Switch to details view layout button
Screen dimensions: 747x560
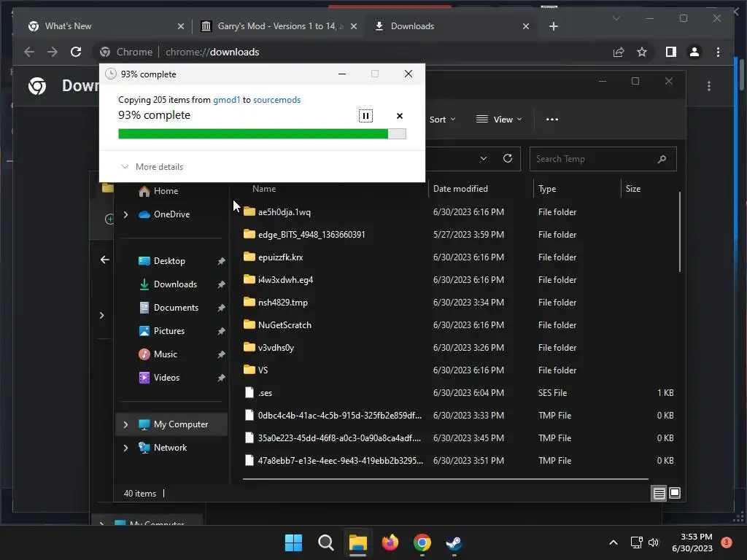pyautogui.click(x=659, y=494)
